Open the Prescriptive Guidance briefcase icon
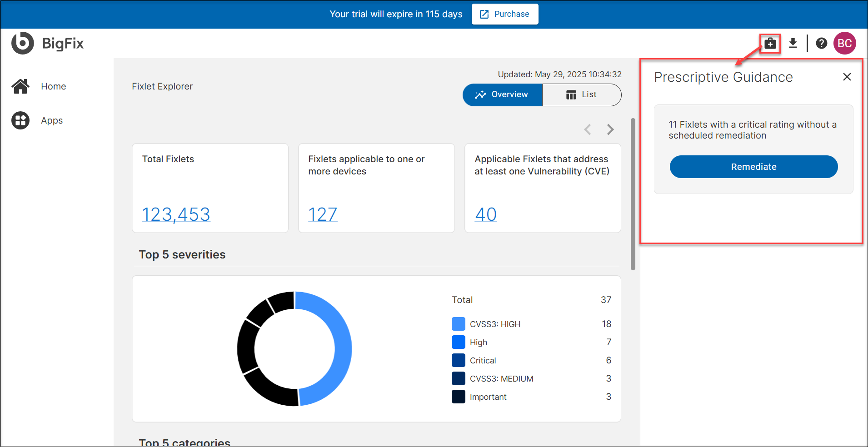The height and width of the screenshot is (447, 868). [770, 43]
